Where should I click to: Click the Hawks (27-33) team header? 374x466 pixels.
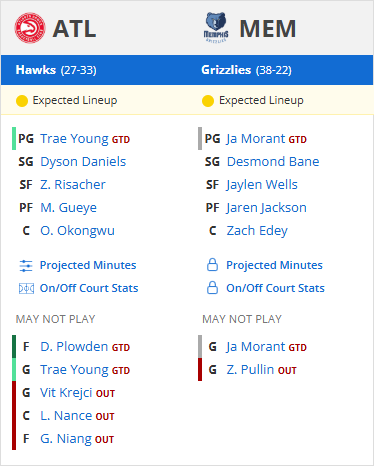56,70
